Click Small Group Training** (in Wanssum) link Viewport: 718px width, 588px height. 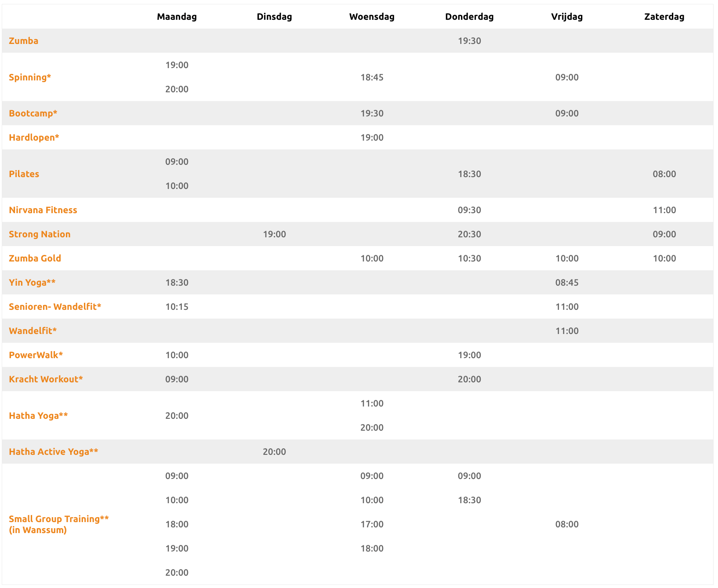[x=59, y=524]
